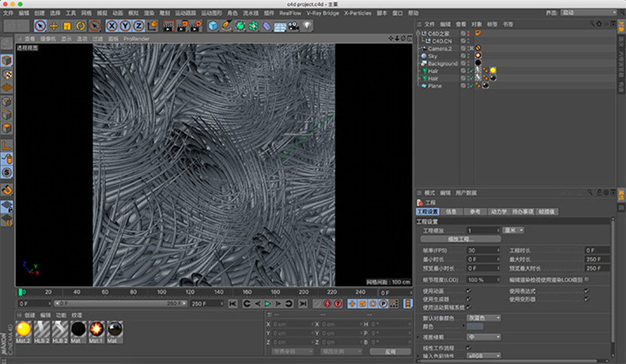Toggle the 使用表达式 checkbox
The width and height of the screenshot is (626, 364).
(586, 290)
